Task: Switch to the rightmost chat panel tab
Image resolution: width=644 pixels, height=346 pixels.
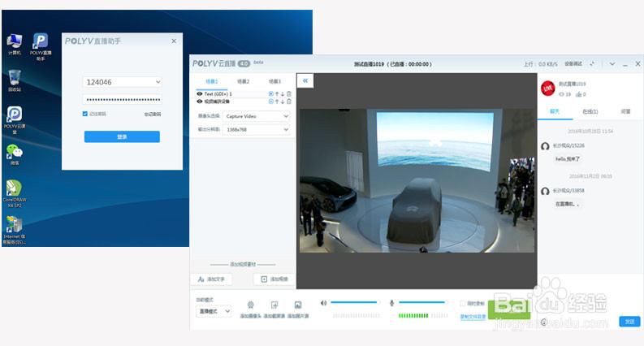Action: pyautogui.click(x=625, y=111)
